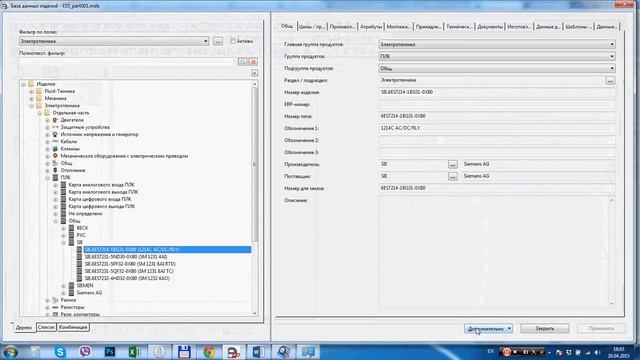
Task: Switch to the Цены tab
Action: click(311, 27)
